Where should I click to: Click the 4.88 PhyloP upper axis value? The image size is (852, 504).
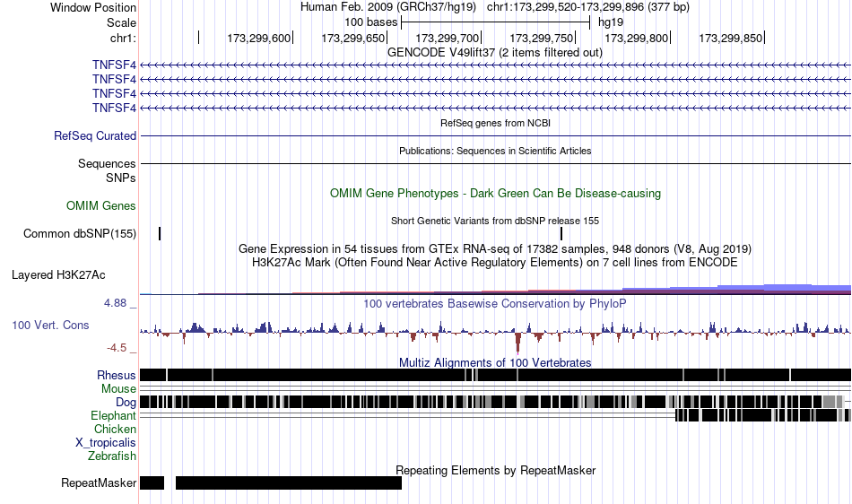[115, 303]
